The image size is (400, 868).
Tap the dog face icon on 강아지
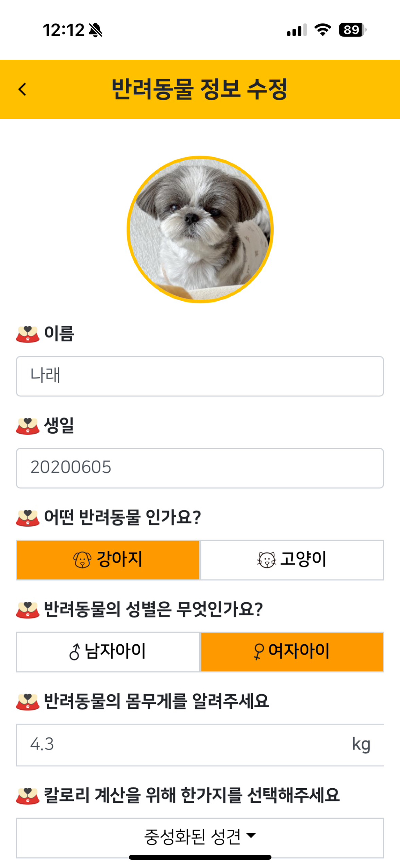82,560
